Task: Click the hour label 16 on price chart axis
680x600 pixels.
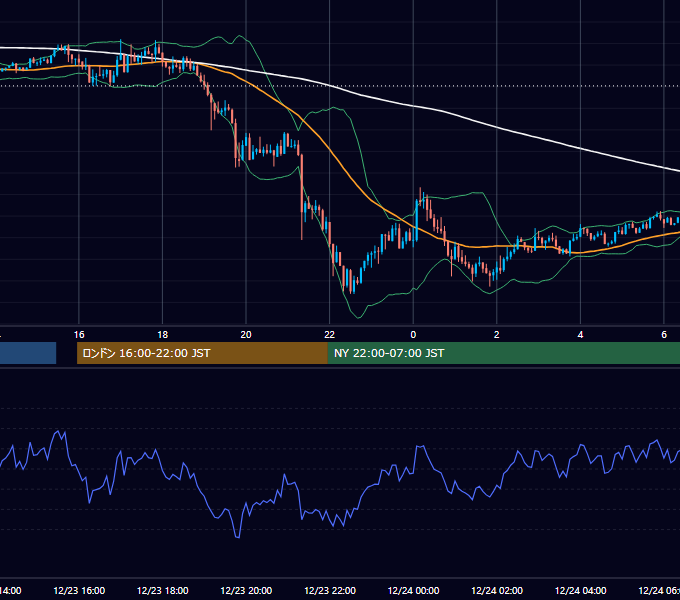Action: point(79,334)
